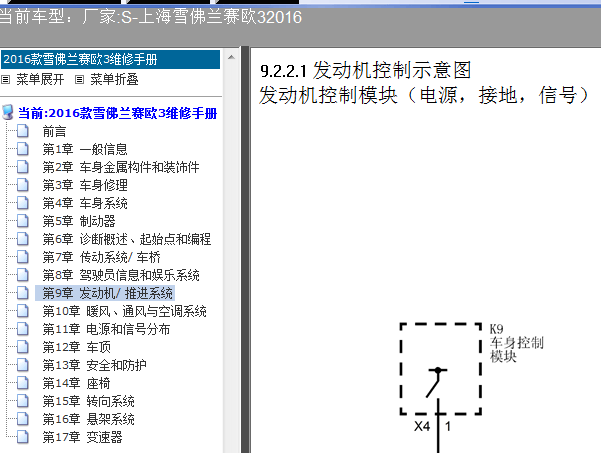The image size is (601, 453).
Task: Open 第6章 诊断概述、起始点和编程
Action: click(126, 240)
